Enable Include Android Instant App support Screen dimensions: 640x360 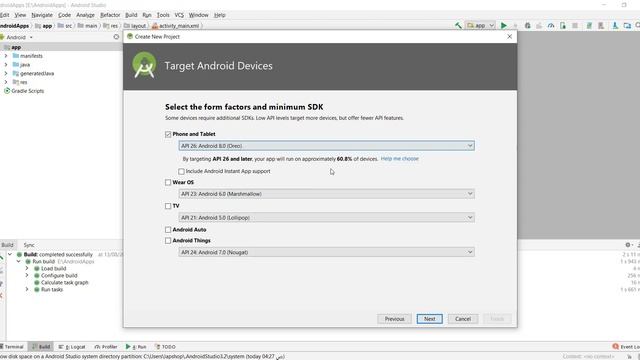(181, 171)
